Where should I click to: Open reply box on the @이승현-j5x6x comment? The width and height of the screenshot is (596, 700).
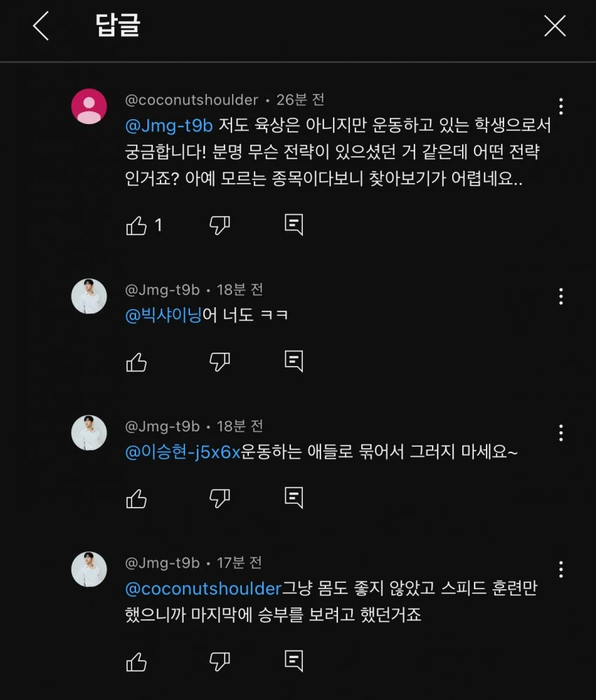294,497
